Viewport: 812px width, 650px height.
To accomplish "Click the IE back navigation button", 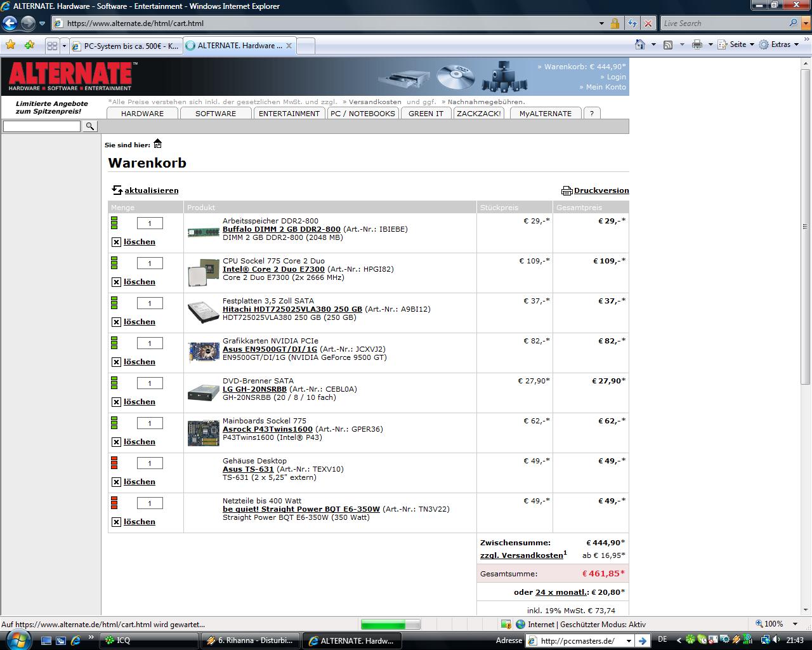I will [10, 23].
